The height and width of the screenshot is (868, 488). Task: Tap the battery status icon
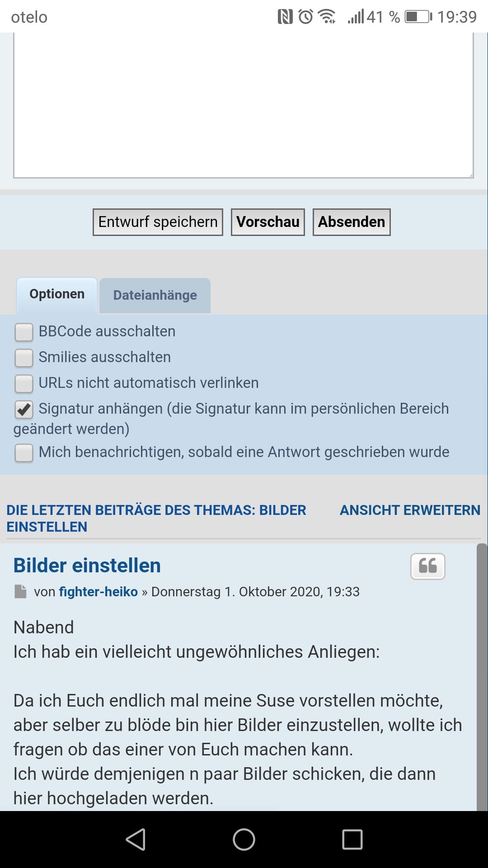(x=418, y=17)
